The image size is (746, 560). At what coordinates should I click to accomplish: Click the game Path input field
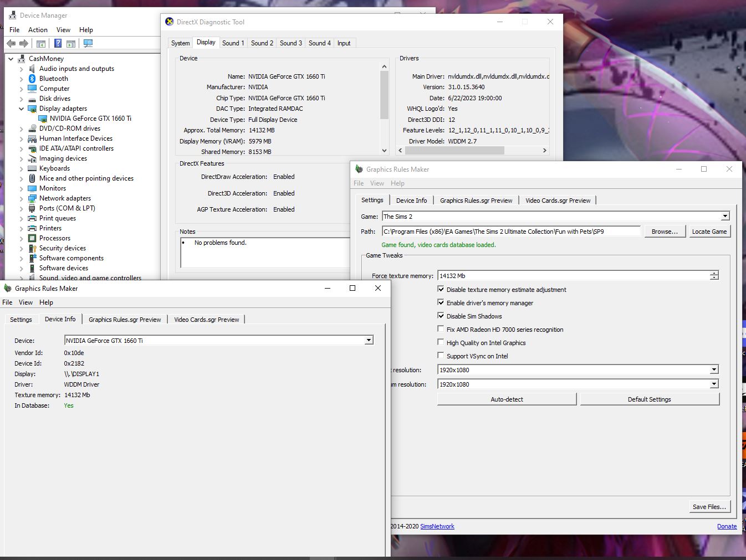pyautogui.click(x=510, y=232)
